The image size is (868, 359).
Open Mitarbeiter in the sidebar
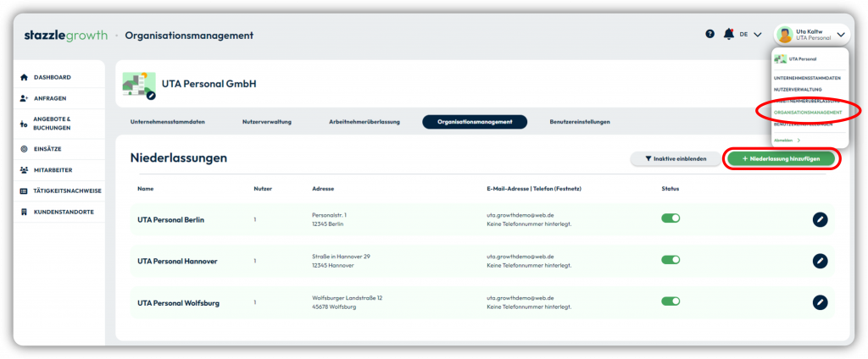point(53,170)
